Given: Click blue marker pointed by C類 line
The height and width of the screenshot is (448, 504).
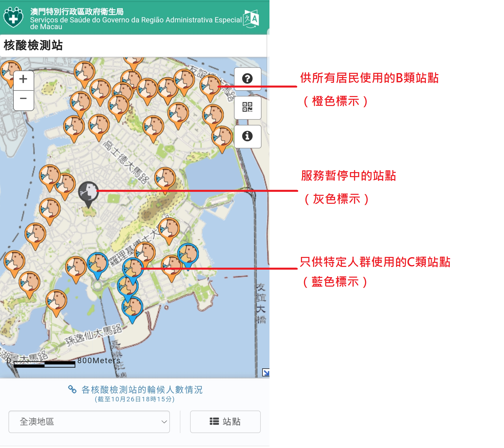Looking at the screenshot, I should pyautogui.click(x=133, y=268).
